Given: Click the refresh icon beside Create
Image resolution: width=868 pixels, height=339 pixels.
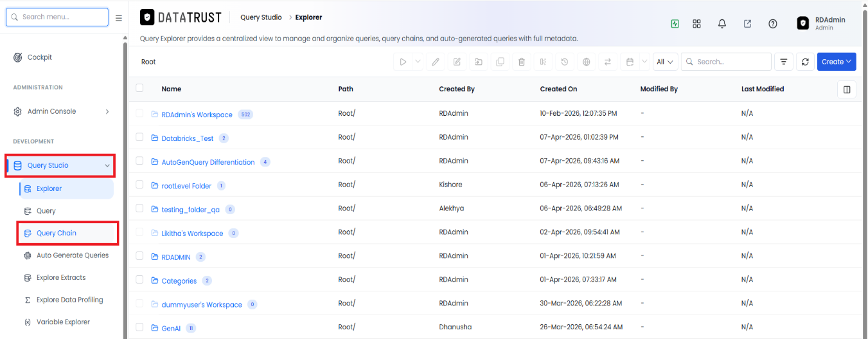Looking at the screenshot, I should pyautogui.click(x=805, y=62).
